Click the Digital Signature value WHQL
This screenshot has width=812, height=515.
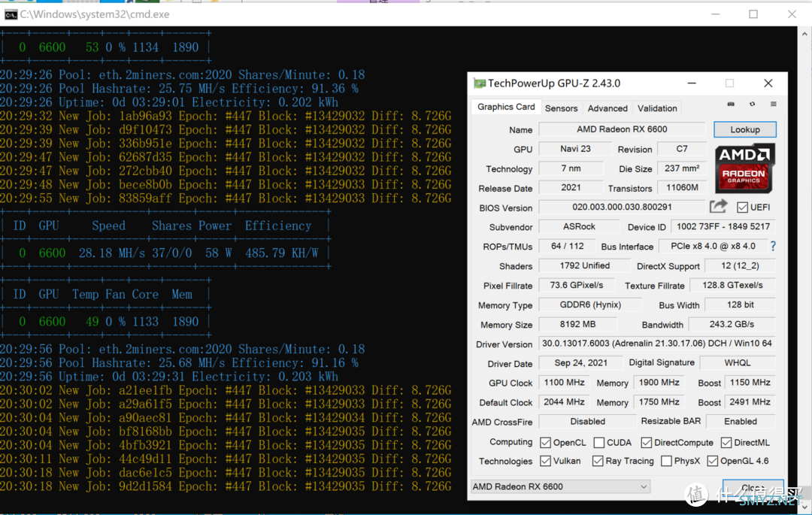738,363
